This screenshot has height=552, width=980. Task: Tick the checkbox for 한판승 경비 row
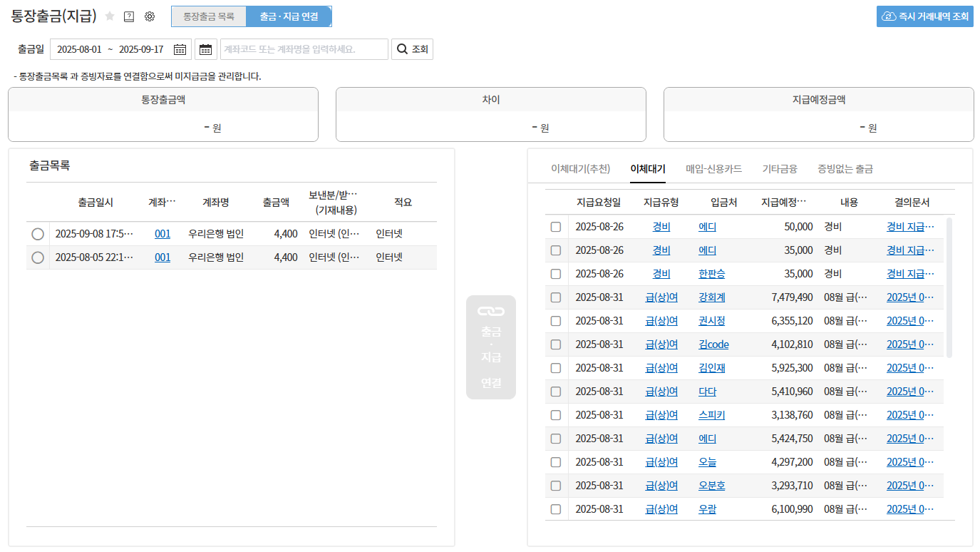[x=556, y=274]
